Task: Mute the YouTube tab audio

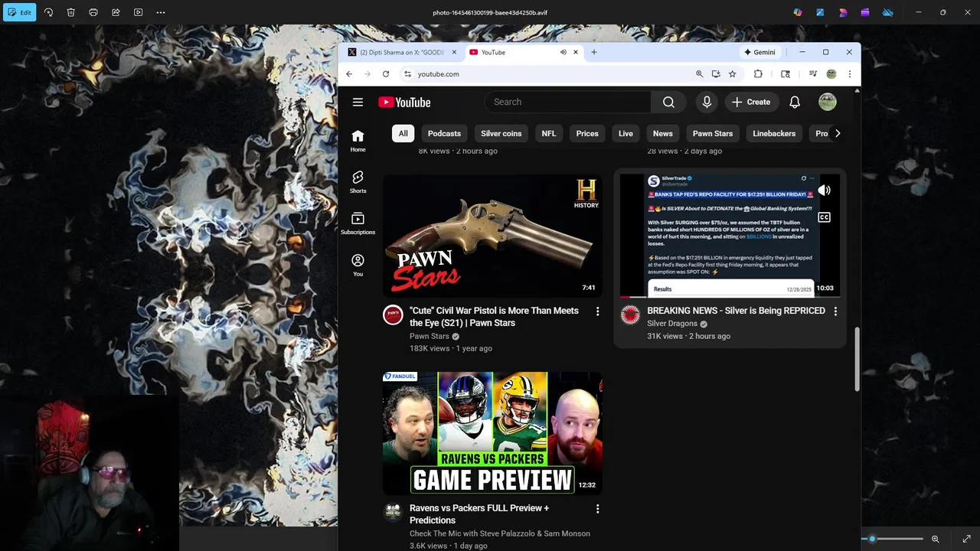Action: [563, 52]
